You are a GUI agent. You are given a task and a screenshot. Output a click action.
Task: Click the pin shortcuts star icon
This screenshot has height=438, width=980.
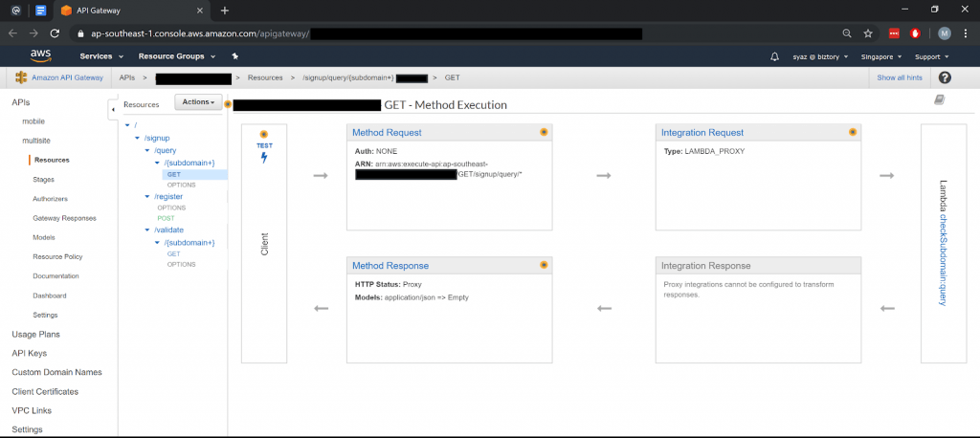pyautogui.click(x=235, y=56)
